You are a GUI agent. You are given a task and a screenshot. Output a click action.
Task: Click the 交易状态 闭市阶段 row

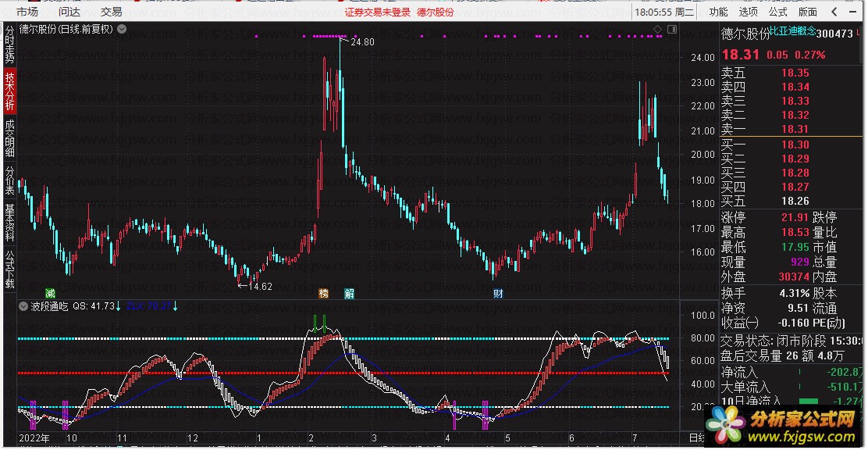click(793, 341)
